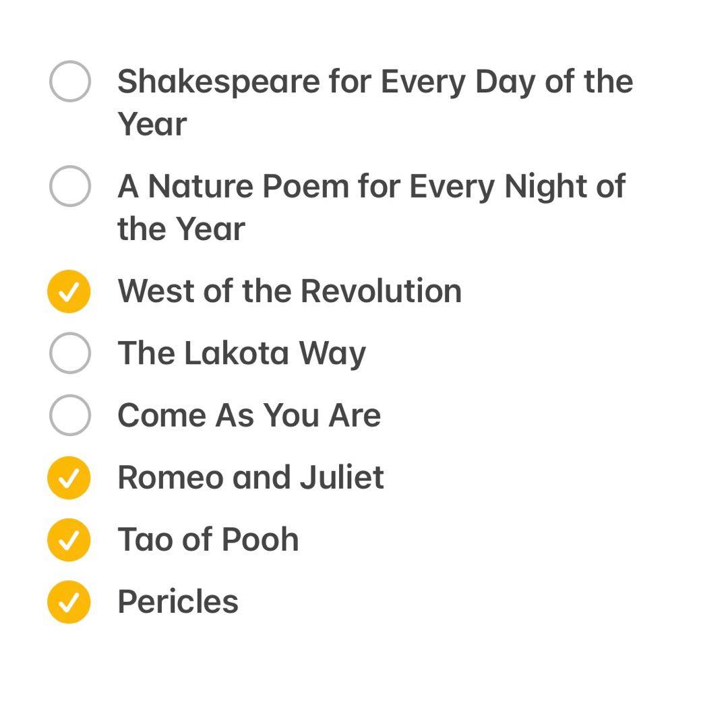Click "the Year" on the Nature Poem's second line

181,229
